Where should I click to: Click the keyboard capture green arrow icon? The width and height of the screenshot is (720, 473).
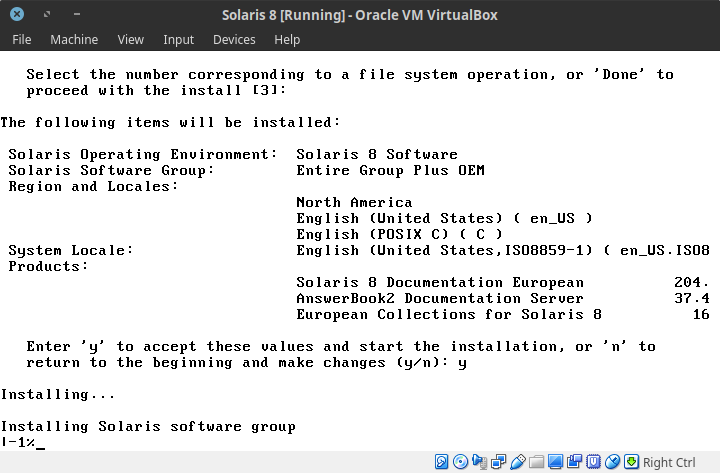631,462
